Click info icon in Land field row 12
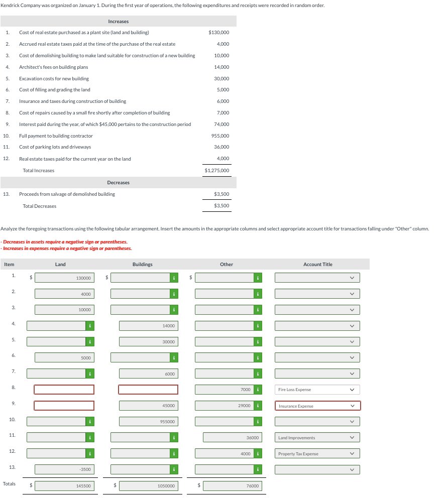448x498 pixels. 90,453
